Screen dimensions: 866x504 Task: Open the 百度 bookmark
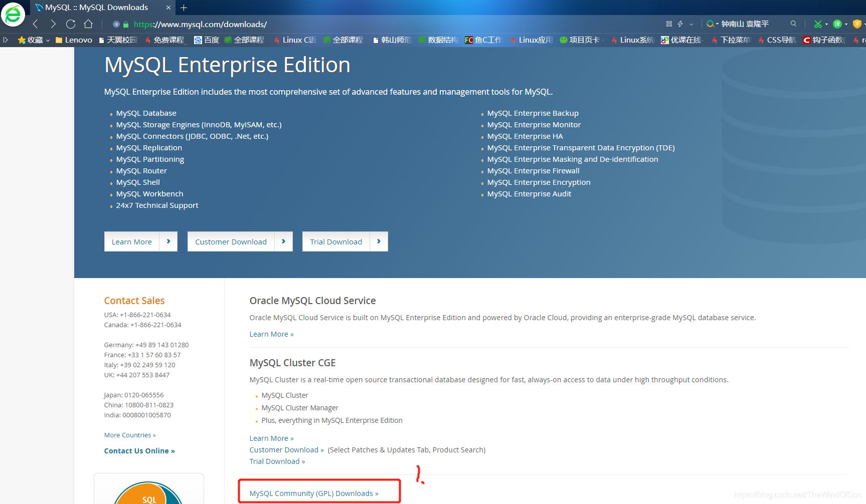pos(207,40)
